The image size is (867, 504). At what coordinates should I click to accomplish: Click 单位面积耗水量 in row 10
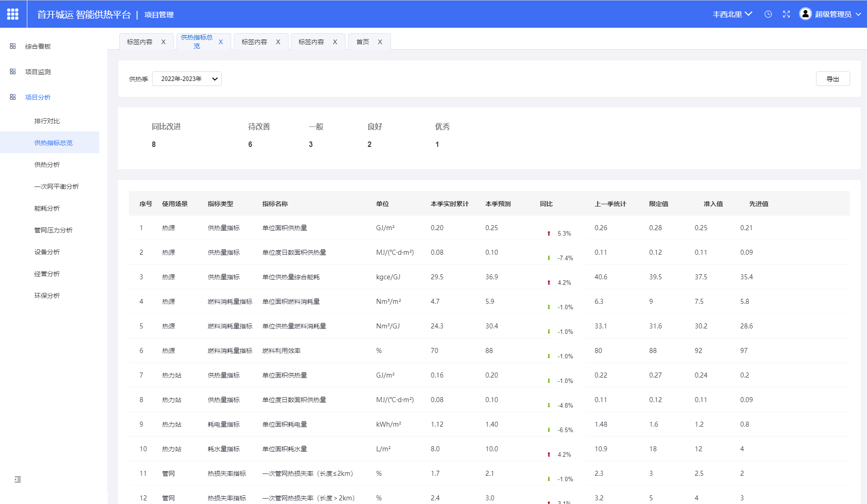click(284, 449)
